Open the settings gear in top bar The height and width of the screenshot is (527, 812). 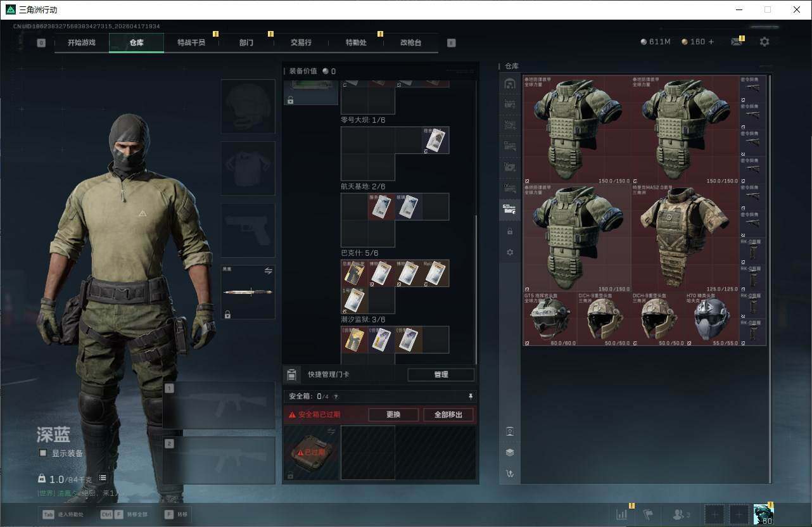tap(764, 42)
